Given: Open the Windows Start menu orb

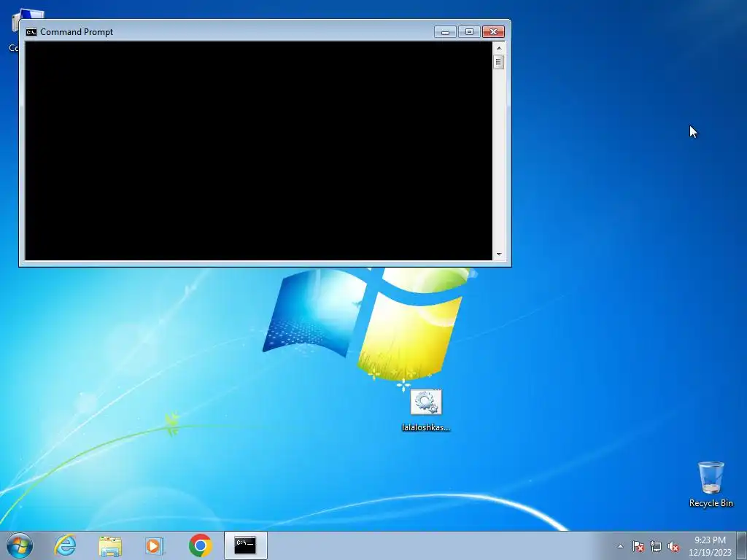Looking at the screenshot, I should [x=20, y=545].
